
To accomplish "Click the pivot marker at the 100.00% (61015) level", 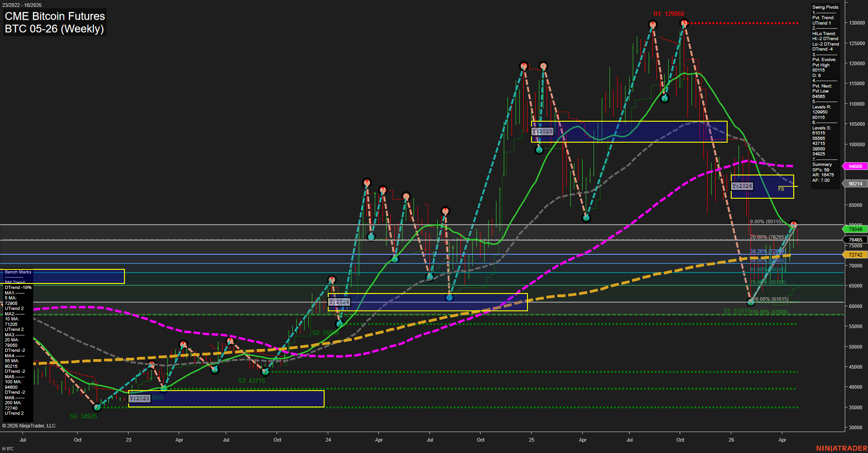I will (750, 302).
